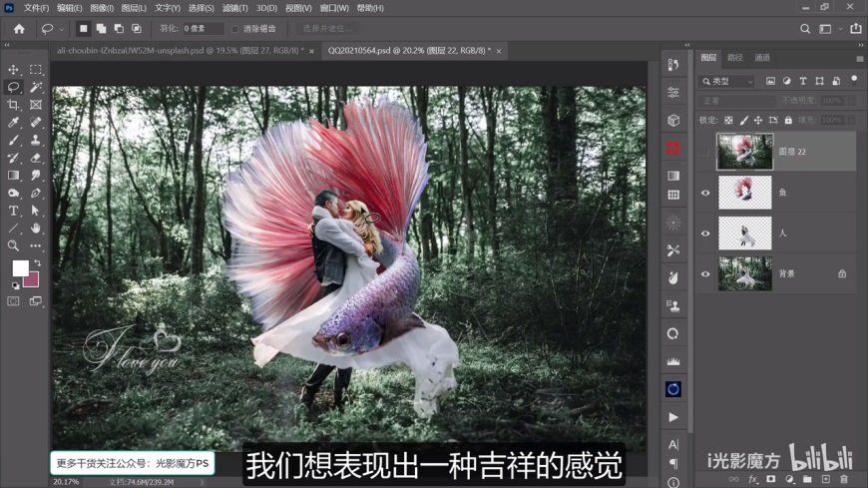
Task: Click the play Actions panel icon
Action: click(x=673, y=417)
